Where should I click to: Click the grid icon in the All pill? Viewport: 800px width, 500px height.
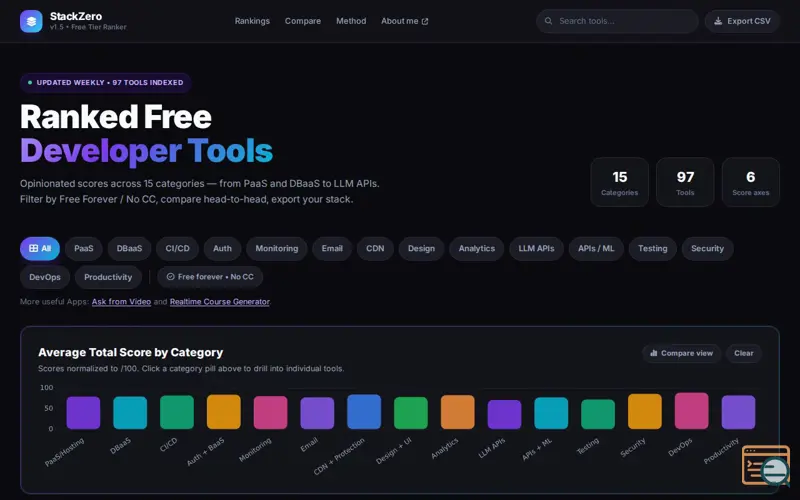pyautogui.click(x=33, y=248)
